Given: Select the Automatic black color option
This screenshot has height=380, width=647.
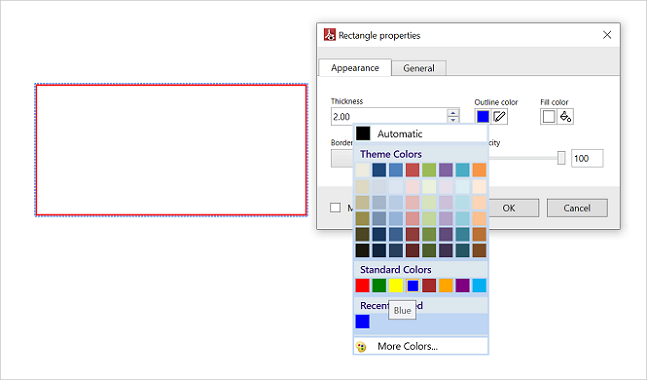Looking at the screenshot, I should pos(421,134).
